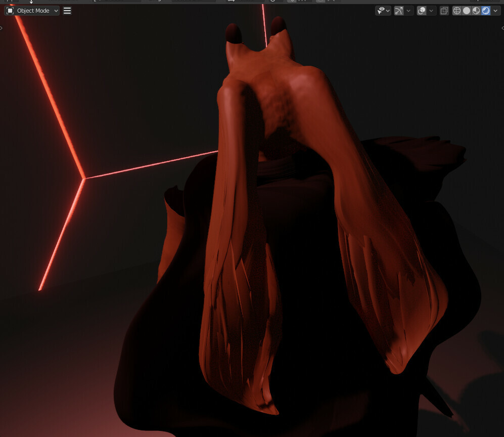
Task: Click the hamburger header menu icon
Action: click(x=67, y=11)
